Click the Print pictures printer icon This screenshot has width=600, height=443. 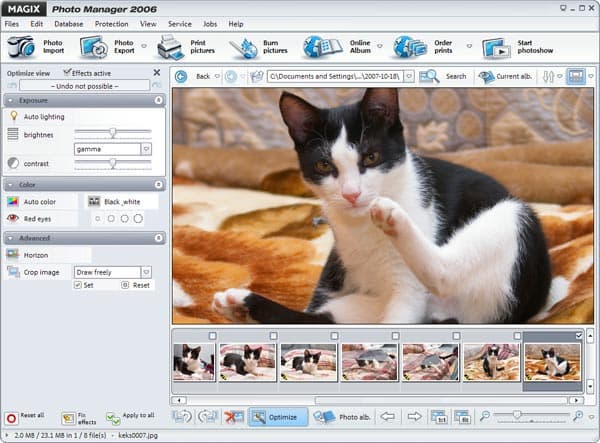pyautogui.click(x=171, y=47)
